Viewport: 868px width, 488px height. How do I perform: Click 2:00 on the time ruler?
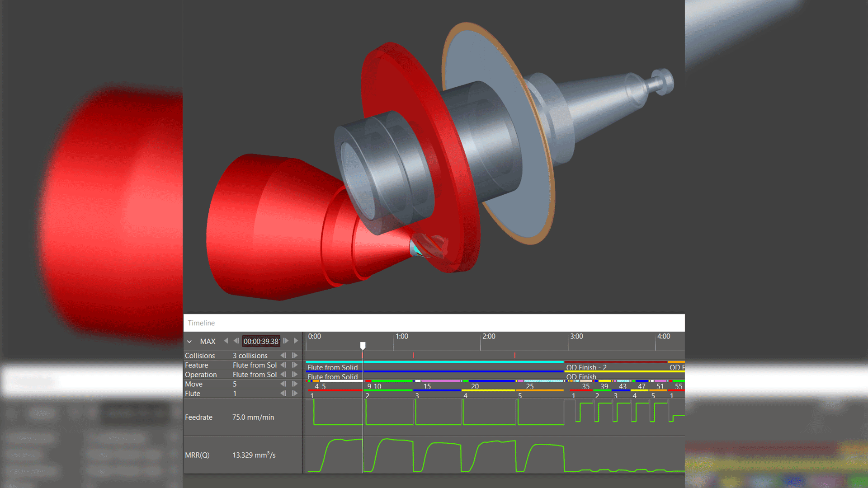(489, 337)
